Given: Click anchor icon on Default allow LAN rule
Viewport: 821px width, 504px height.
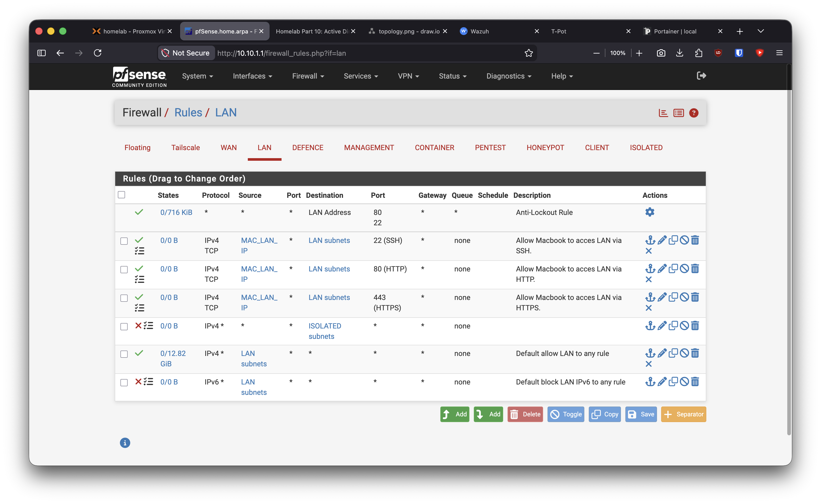Looking at the screenshot, I should tap(650, 353).
